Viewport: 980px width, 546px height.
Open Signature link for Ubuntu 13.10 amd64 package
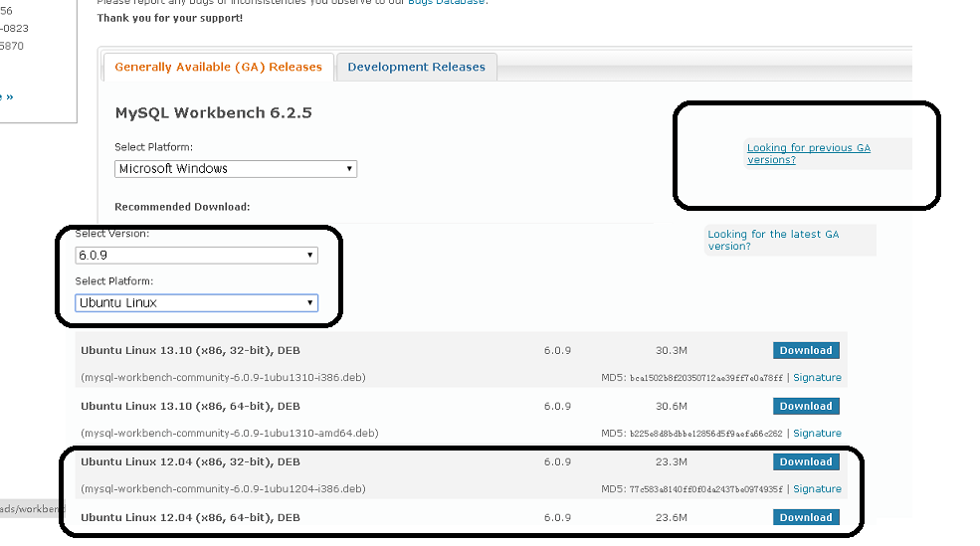(x=817, y=433)
